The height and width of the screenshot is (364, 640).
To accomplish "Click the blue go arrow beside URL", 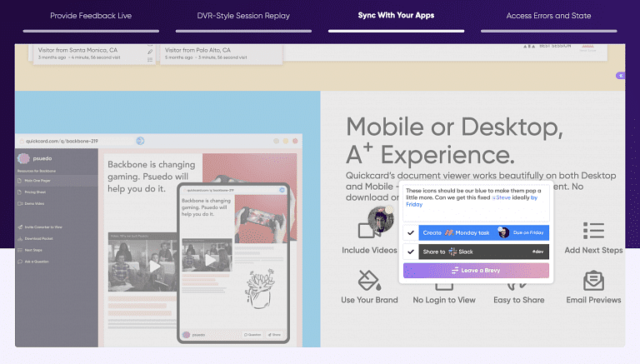I will (x=140, y=141).
